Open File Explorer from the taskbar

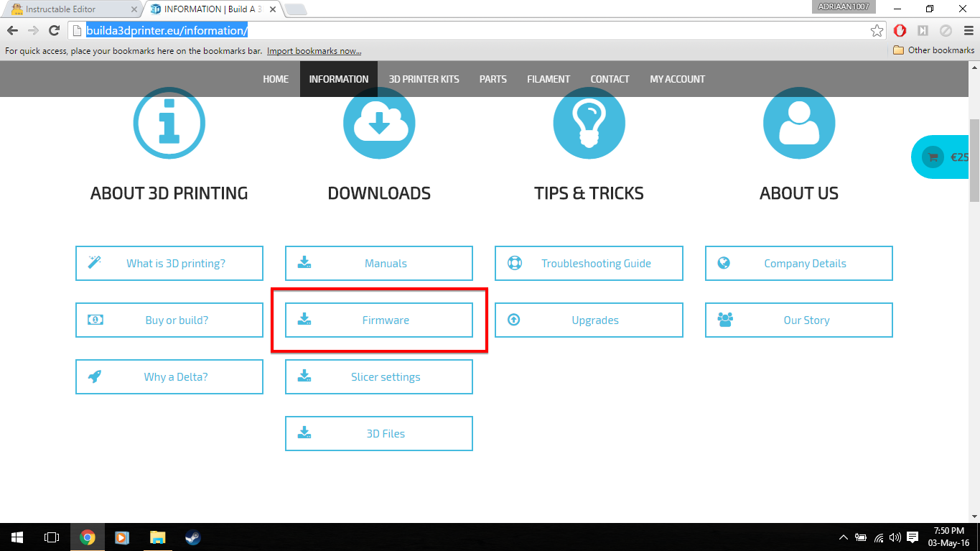click(157, 537)
